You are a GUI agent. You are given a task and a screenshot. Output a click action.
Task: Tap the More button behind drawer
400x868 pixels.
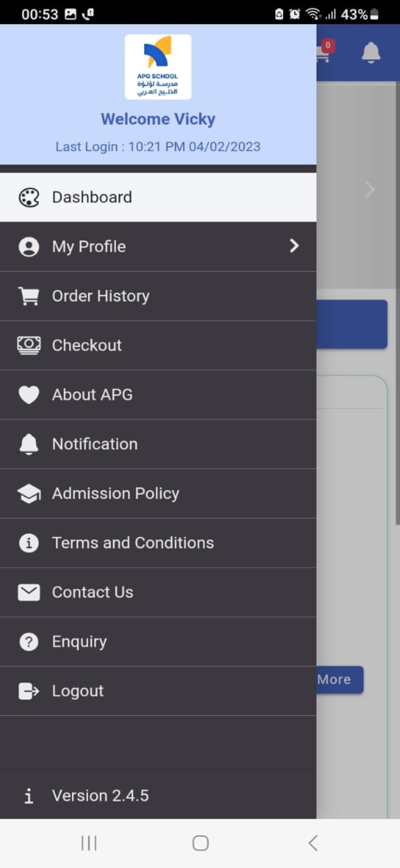[x=340, y=679]
